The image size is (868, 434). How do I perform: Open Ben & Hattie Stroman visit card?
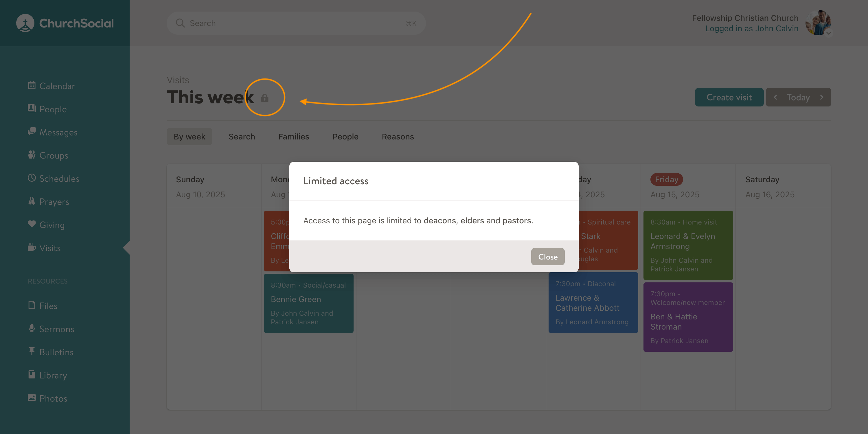(x=688, y=317)
